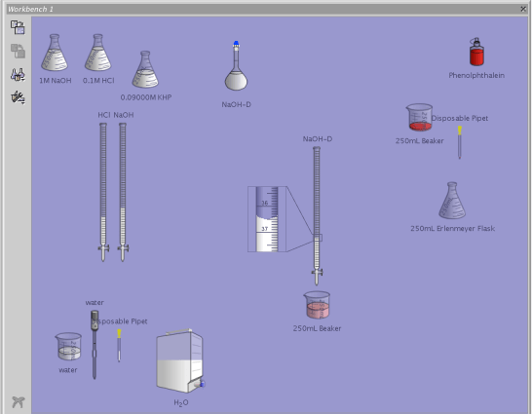This screenshot has width=532, height=414.
Task: Click the 'NaOH-D' label above the buret
Action: coord(318,139)
